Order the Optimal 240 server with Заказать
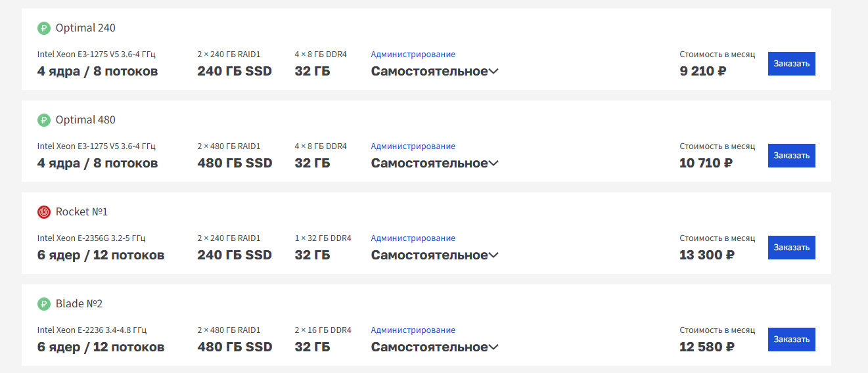This screenshot has height=373, width=868. tap(792, 64)
